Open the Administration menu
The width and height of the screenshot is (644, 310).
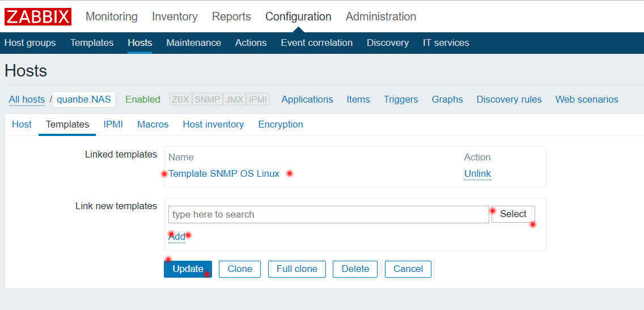[x=381, y=16]
